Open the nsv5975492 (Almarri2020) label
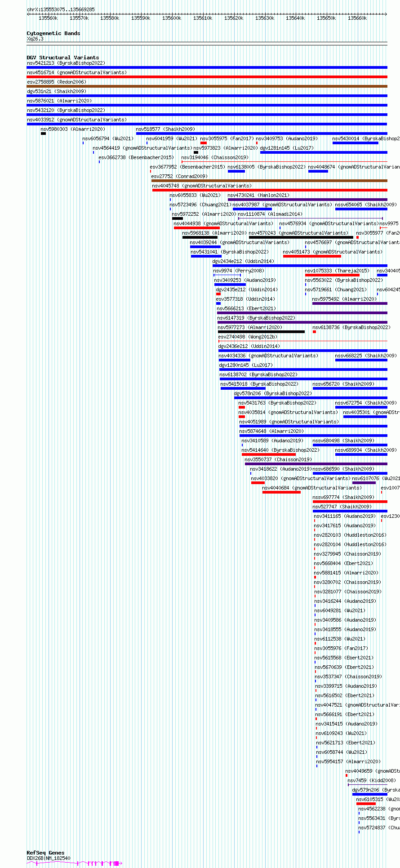 (x=344, y=299)
